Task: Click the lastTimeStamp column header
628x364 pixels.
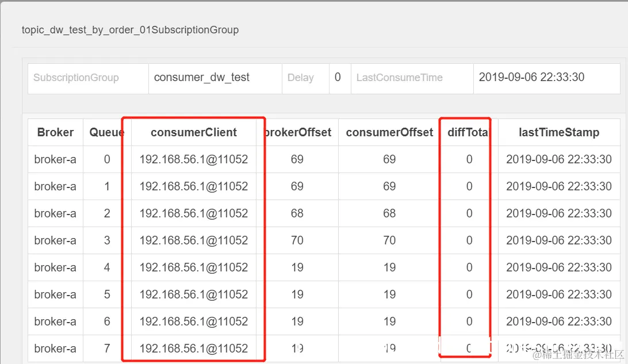Action: (559, 132)
